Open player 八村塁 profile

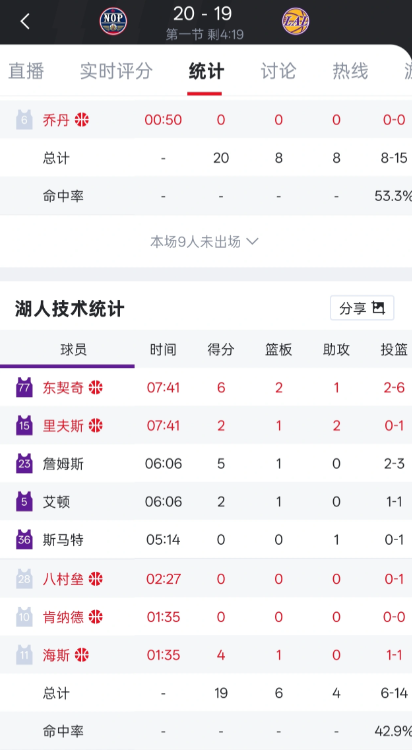point(63,579)
